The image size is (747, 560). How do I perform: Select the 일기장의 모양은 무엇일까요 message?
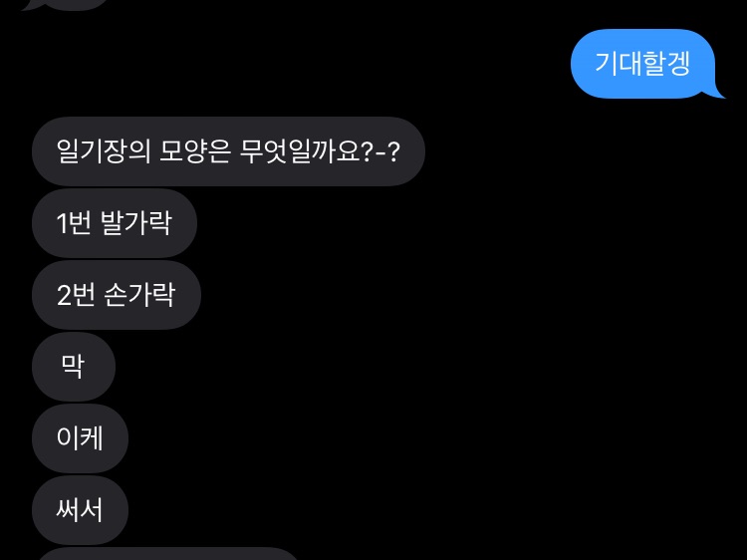229,151
